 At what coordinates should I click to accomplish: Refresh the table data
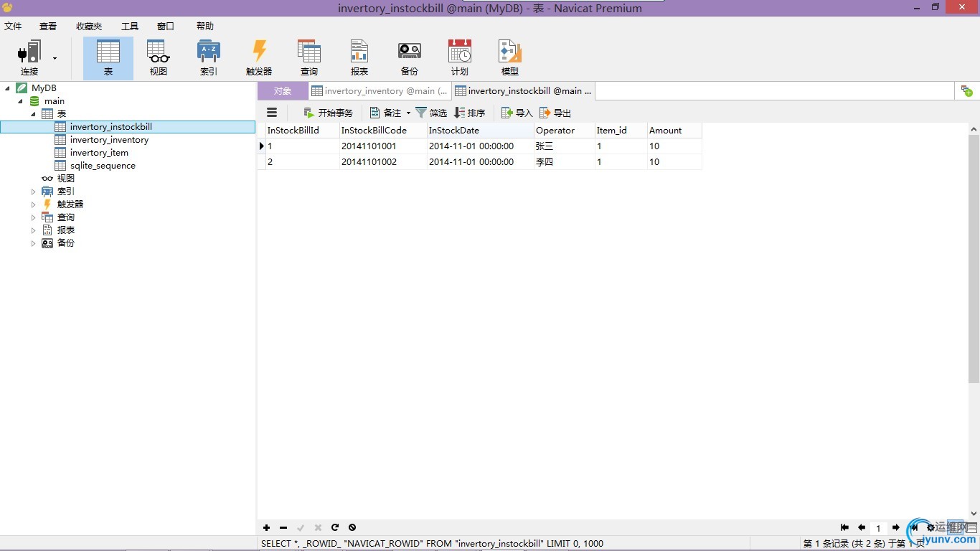click(335, 527)
